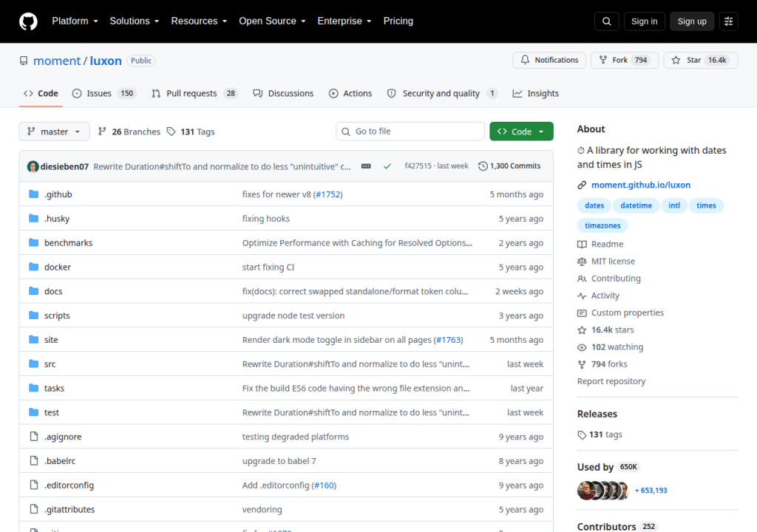Visit moment.github.io/luxon website
Screen dimensions: 757x532
coord(641,185)
